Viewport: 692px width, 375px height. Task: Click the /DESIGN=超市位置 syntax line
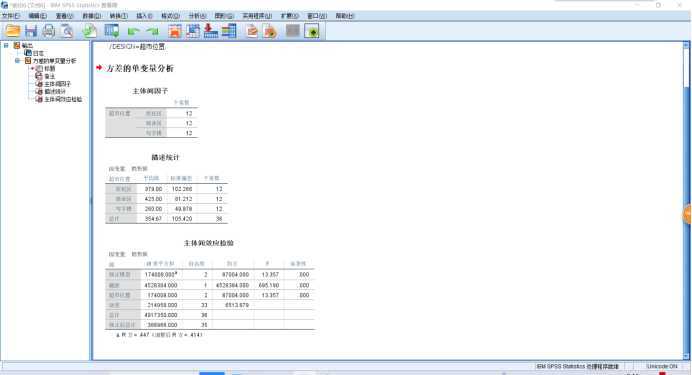[x=137, y=46]
